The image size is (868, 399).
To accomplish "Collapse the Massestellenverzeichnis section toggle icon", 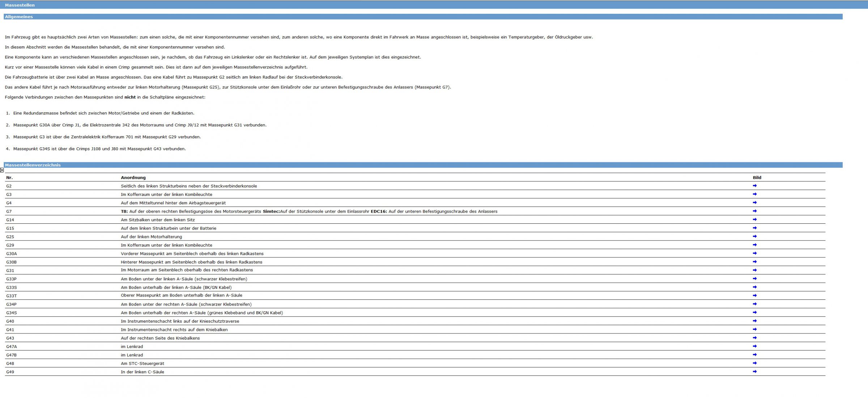I will [x=2, y=170].
